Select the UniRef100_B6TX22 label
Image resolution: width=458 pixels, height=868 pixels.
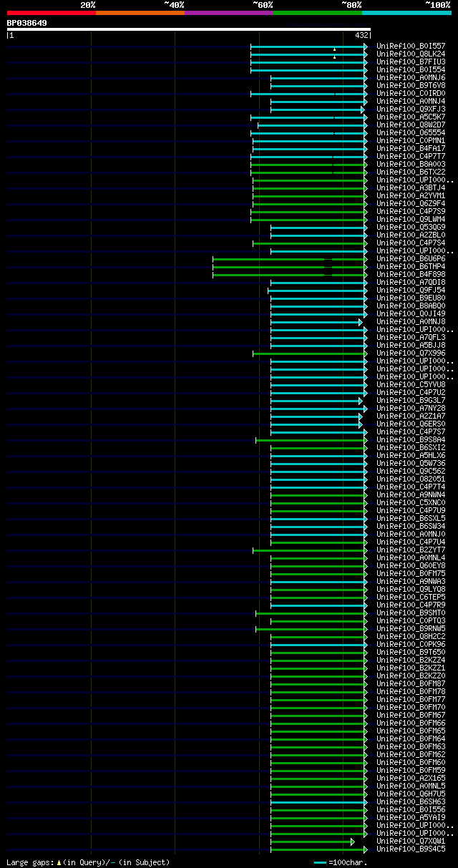411,172
